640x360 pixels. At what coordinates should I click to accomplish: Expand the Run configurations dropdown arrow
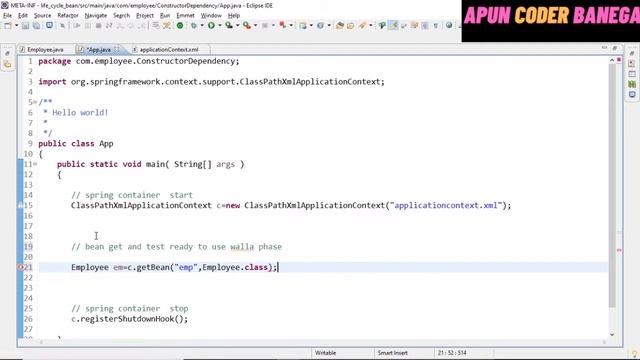click(x=220, y=25)
